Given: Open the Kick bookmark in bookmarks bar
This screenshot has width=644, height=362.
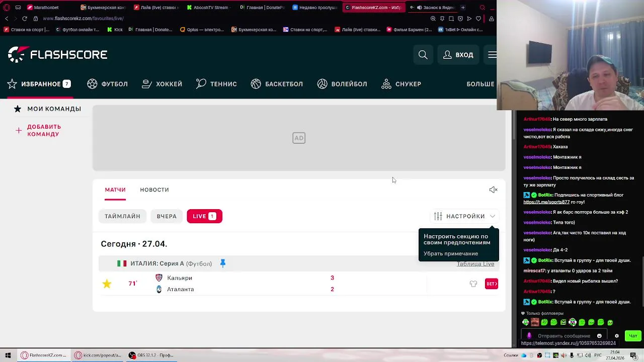Looking at the screenshot, I should (115, 30).
